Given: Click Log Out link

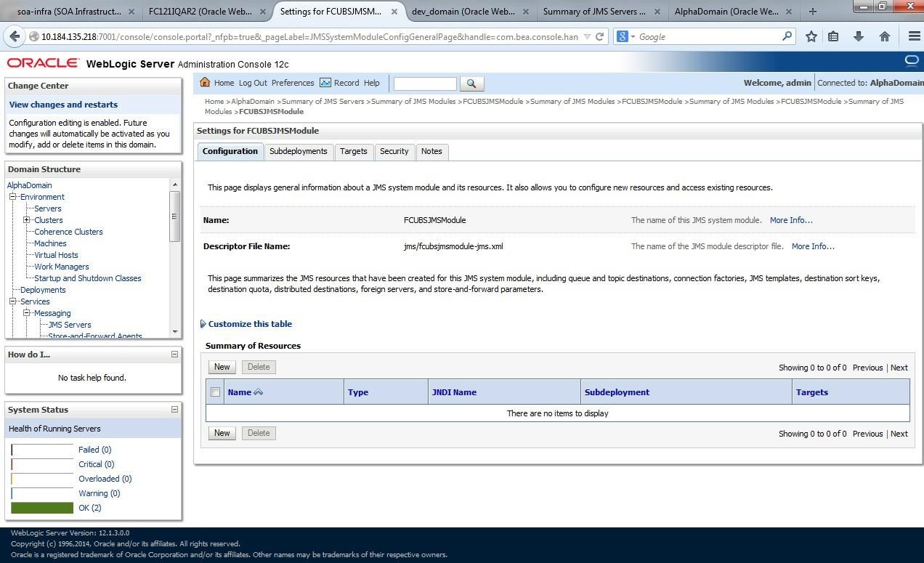Looking at the screenshot, I should click(x=253, y=83).
